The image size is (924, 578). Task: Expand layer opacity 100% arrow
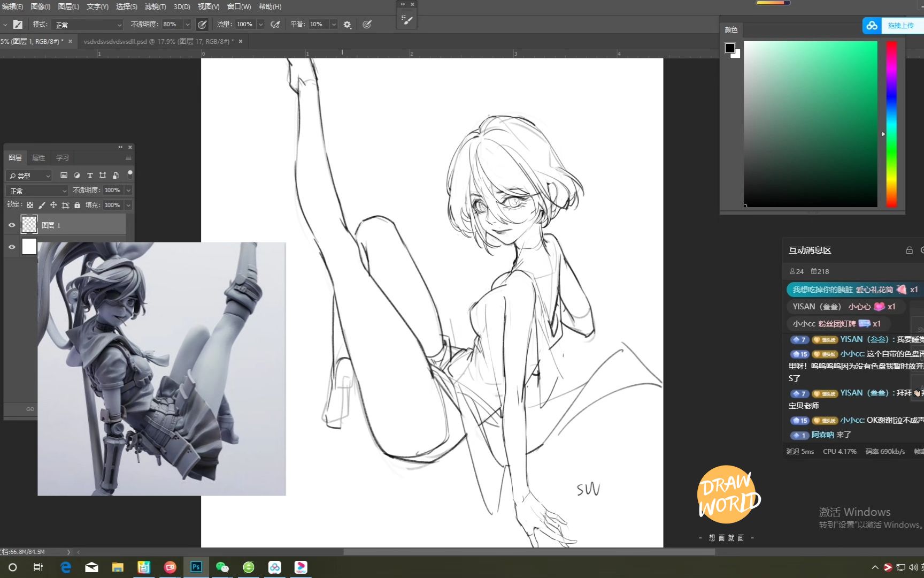tap(128, 190)
